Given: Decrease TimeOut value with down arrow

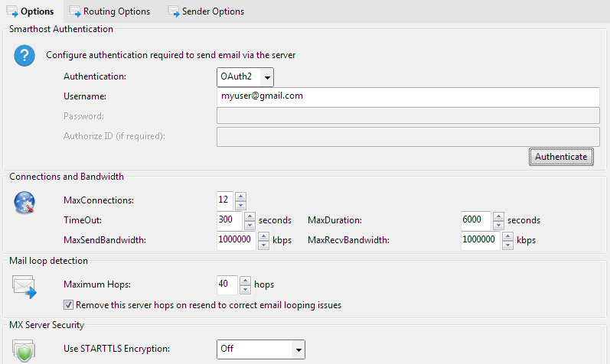Looking at the screenshot, I should (250, 225).
